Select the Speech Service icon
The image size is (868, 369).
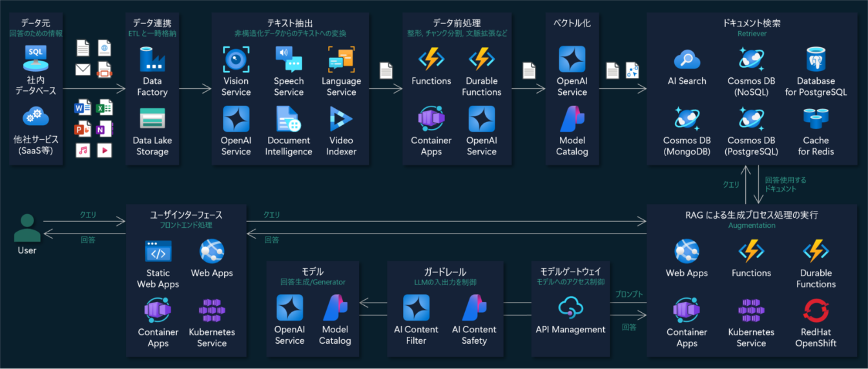(289, 59)
